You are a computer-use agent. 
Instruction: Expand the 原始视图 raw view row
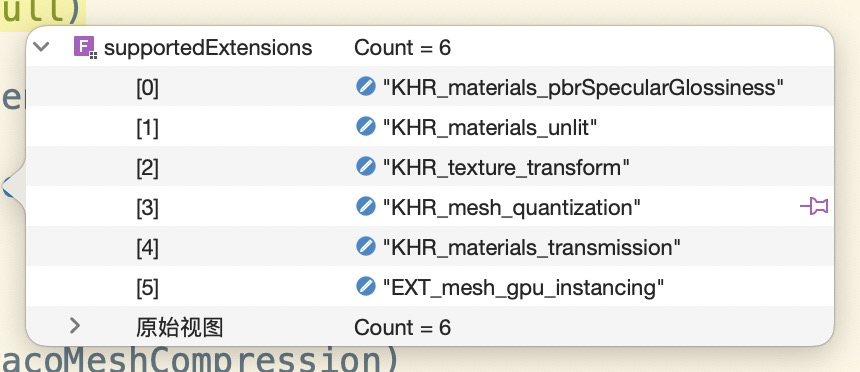click(x=75, y=326)
